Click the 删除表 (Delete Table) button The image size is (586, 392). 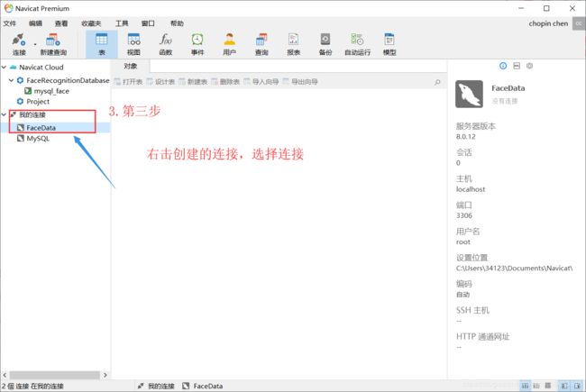(x=225, y=82)
